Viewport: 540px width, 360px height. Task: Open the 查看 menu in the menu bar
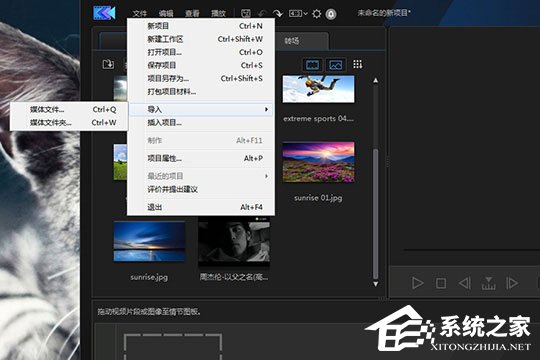coord(192,13)
